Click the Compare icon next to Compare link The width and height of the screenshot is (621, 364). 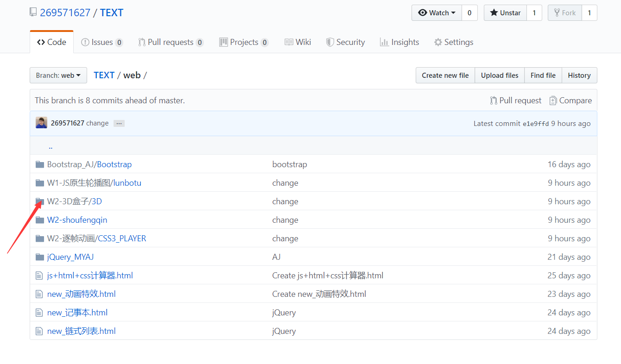tap(553, 100)
